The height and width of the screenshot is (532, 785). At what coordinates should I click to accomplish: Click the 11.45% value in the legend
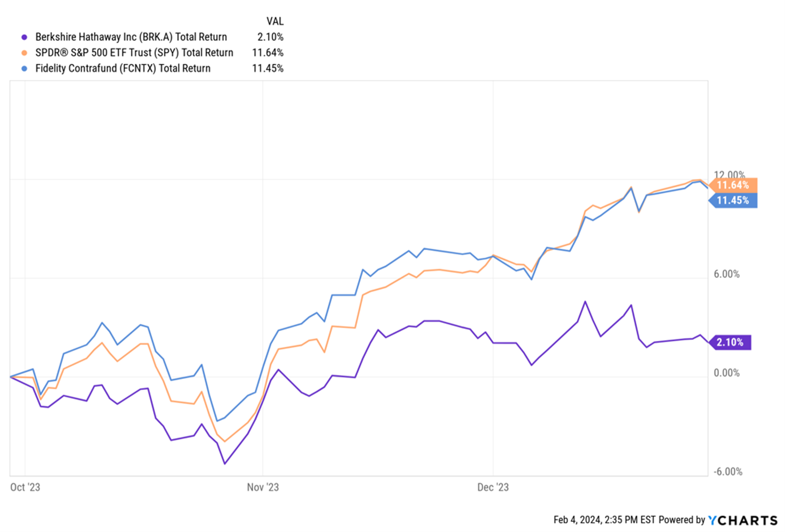pyautogui.click(x=268, y=69)
